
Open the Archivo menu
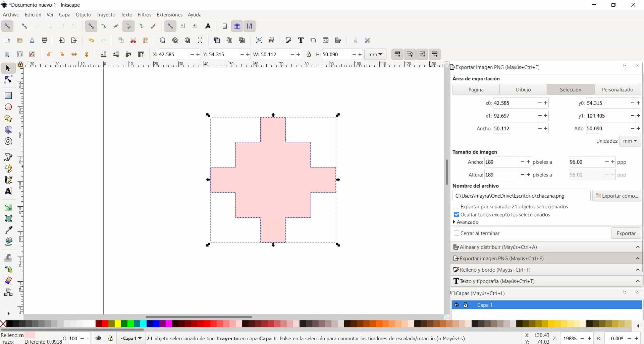(11, 15)
